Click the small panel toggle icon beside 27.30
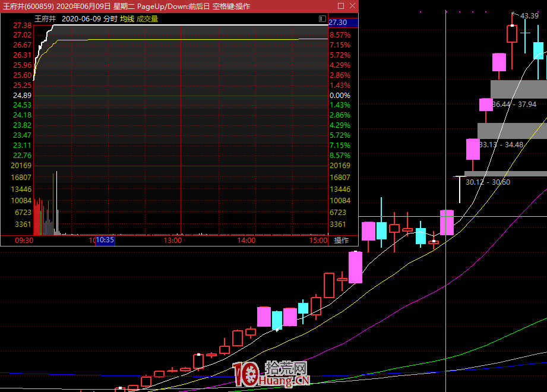The height and width of the screenshot is (392, 547). pyautogui.click(x=322, y=19)
